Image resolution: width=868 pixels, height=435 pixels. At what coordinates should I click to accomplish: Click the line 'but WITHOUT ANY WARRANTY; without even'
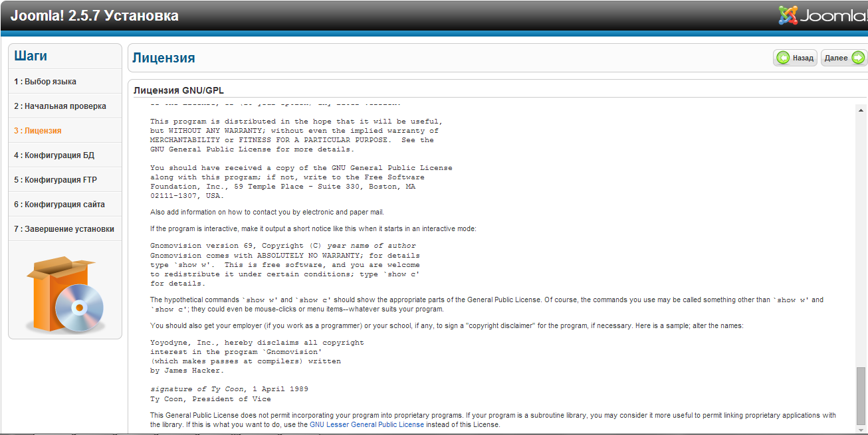[x=294, y=131]
